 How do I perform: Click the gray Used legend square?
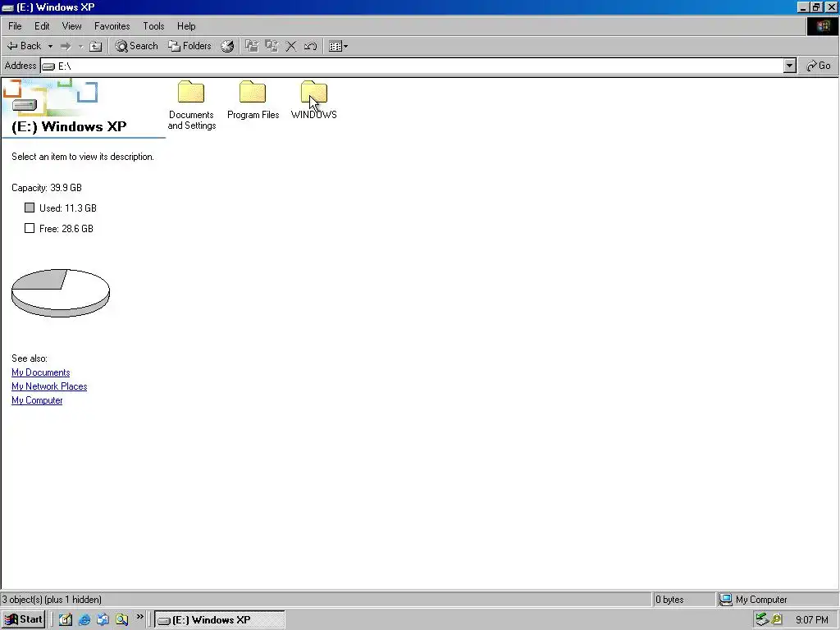[30, 208]
